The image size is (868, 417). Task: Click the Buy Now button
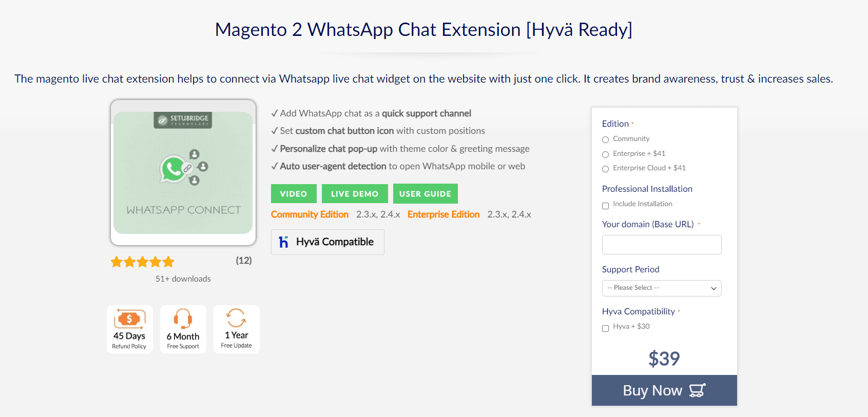pyautogui.click(x=664, y=390)
